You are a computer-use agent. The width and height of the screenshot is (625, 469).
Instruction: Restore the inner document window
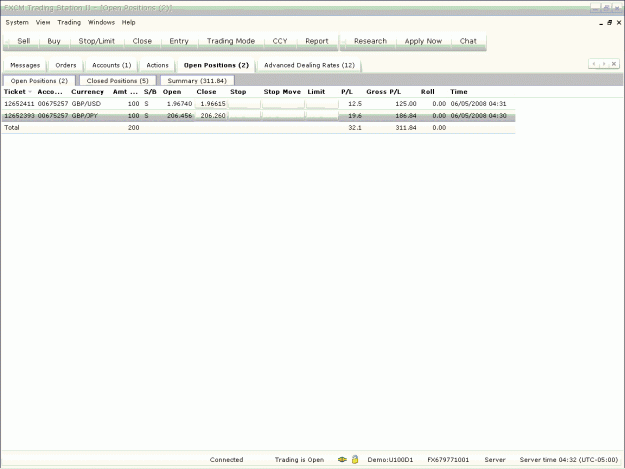point(609,23)
